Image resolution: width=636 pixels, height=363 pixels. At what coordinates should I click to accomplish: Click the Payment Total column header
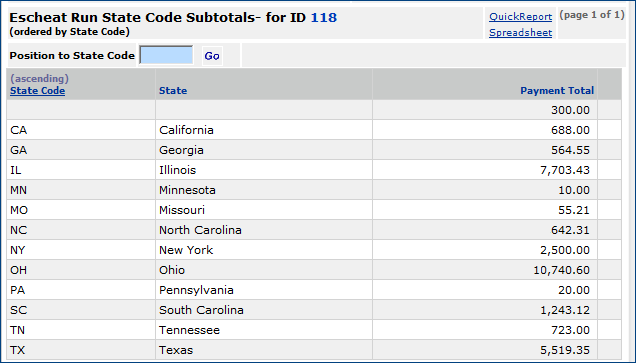[x=557, y=90]
